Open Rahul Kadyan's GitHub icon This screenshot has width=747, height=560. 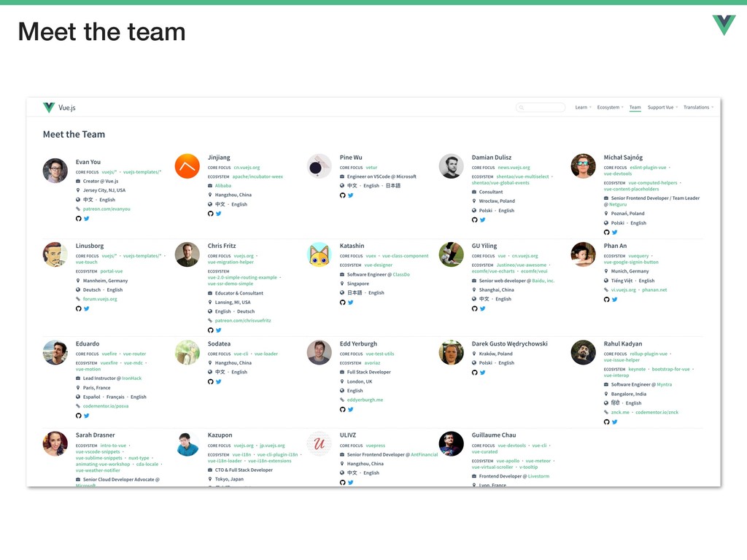[606, 422]
